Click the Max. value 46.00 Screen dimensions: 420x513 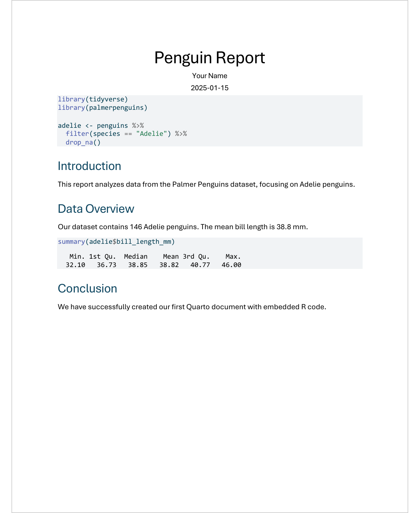click(231, 265)
